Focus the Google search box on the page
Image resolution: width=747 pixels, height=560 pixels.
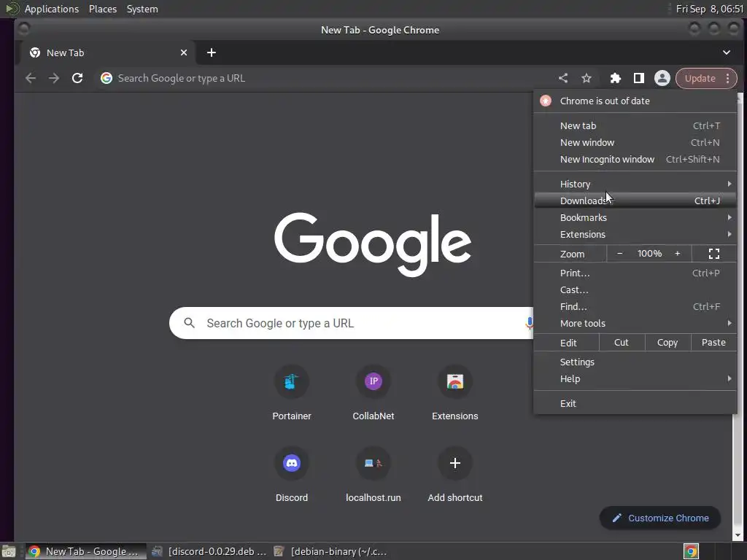pyautogui.click(x=352, y=323)
